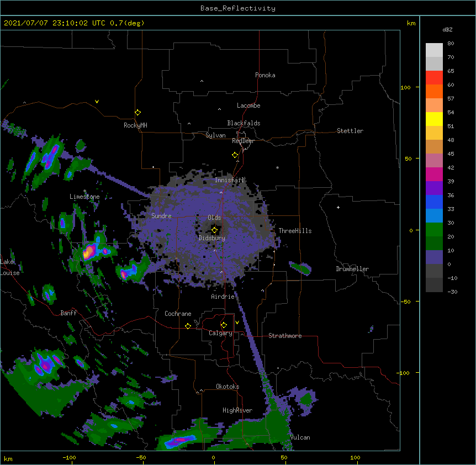Click the yellow marker above Calgary label
Image resolution: width=476 pixels, height=465 pixels.
tap(224, 325)
